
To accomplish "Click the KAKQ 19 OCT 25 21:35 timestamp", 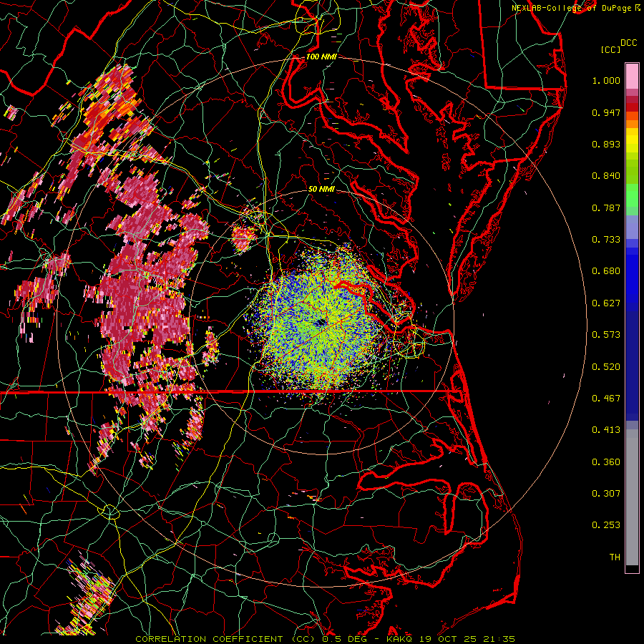I will [x=451, y=639].
